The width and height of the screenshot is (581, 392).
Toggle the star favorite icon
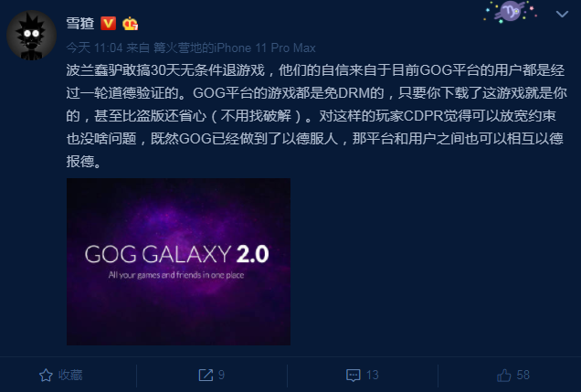point(46,375)
